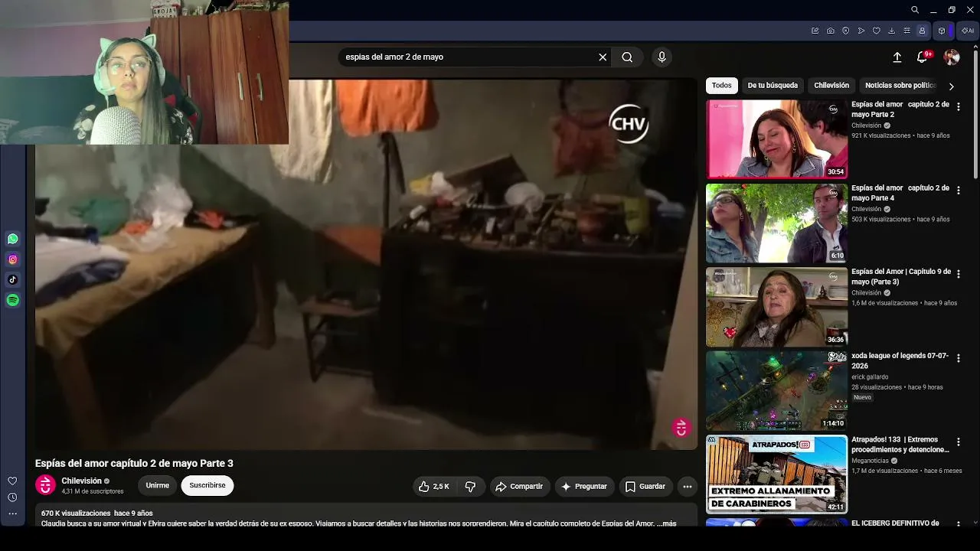980x551 pixels.
Task: Open Spotify in the browser sidebar
Action: [12, 301]
